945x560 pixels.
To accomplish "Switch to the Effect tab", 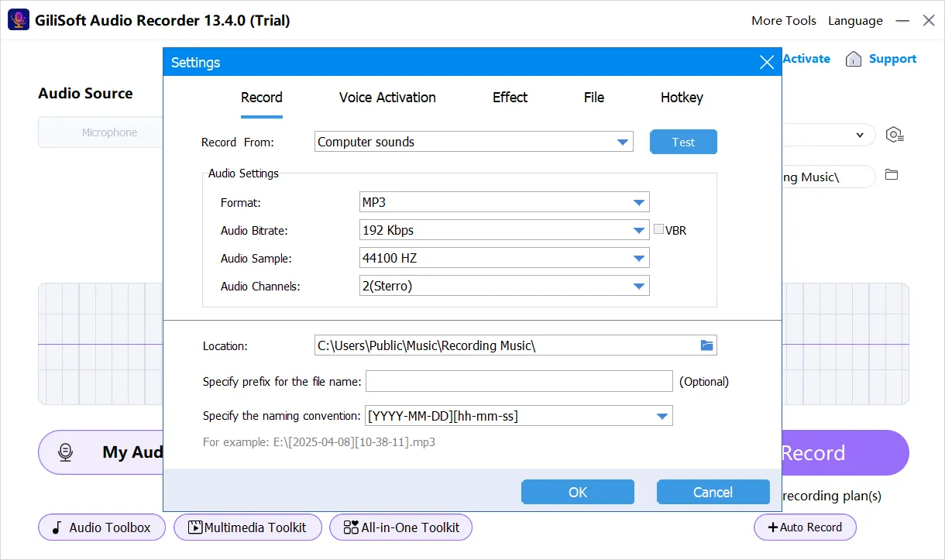I will click(510, 98).
